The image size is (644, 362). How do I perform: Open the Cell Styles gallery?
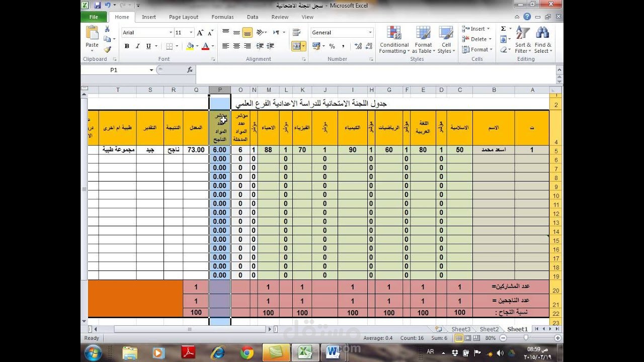click(446, 39)
